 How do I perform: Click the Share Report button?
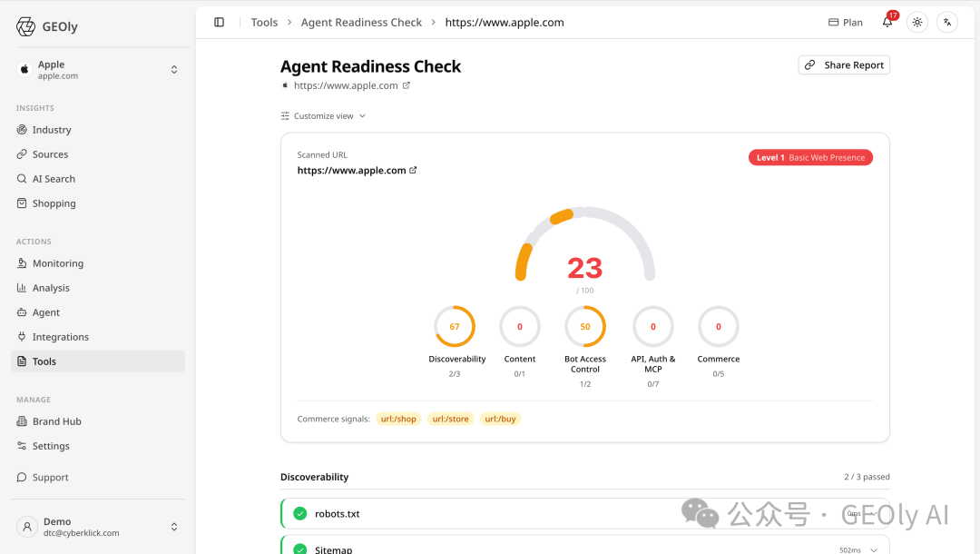844,65
